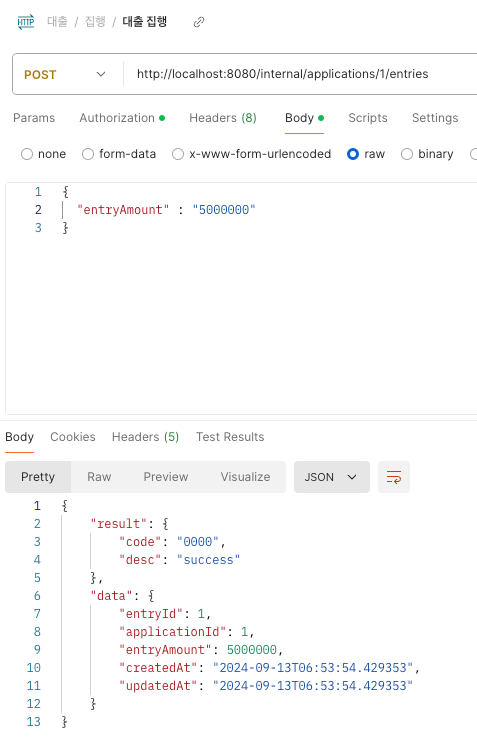Show response Headers (5) tab
The height and width of the screenshot is (749, 477).
[145, 437]
